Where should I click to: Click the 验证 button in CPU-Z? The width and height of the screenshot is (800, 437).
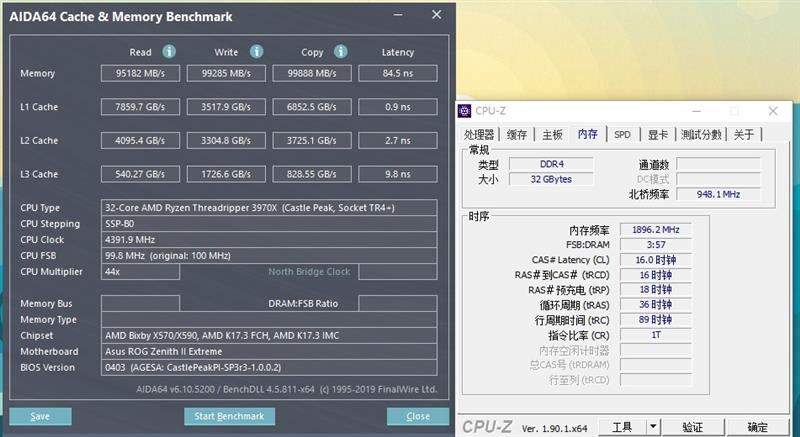click(x=692, y=427)
